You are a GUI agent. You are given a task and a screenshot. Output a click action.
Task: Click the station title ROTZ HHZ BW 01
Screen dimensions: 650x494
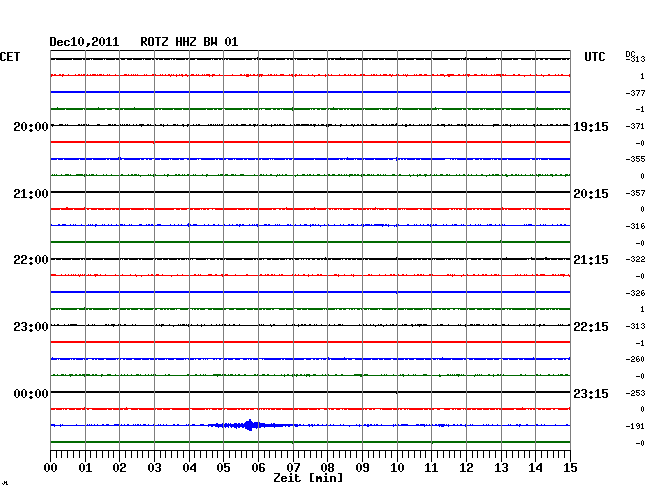189,42
